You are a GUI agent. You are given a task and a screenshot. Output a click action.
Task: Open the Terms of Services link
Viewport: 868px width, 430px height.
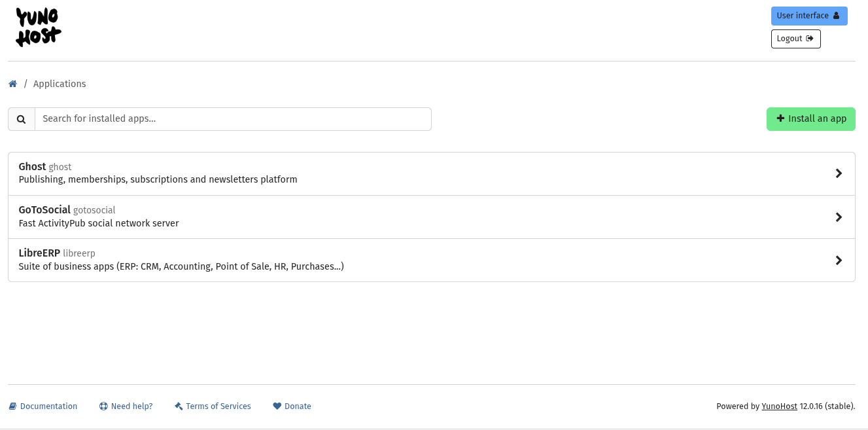tap(218, 406)
